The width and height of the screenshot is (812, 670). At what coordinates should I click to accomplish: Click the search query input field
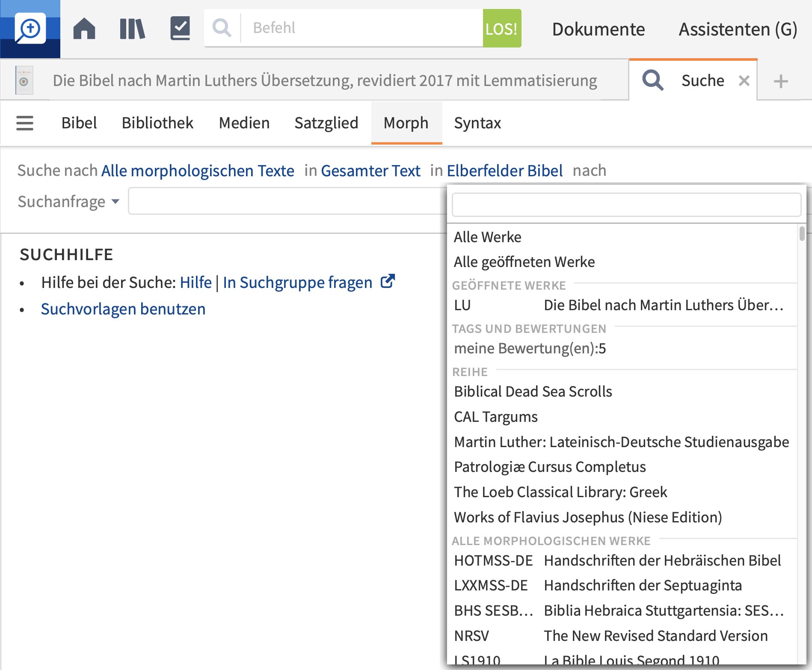click(x=287, y=201)
